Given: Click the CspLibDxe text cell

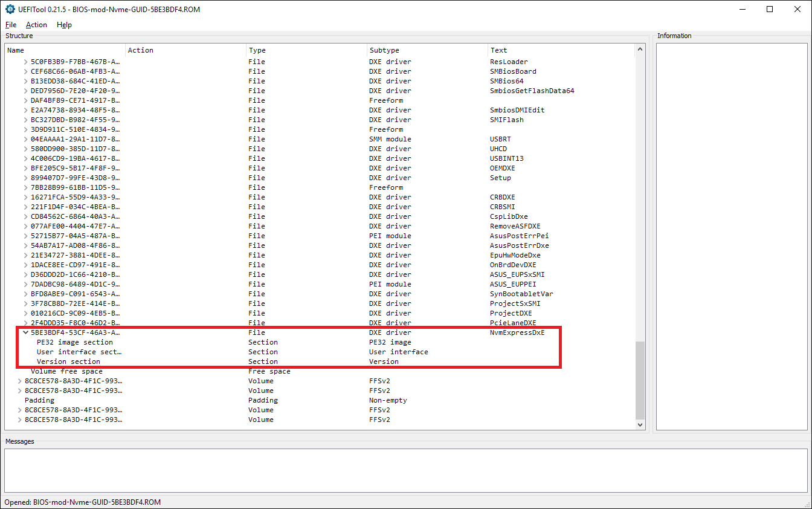Looking at the screenshot, I should [508, 216].
